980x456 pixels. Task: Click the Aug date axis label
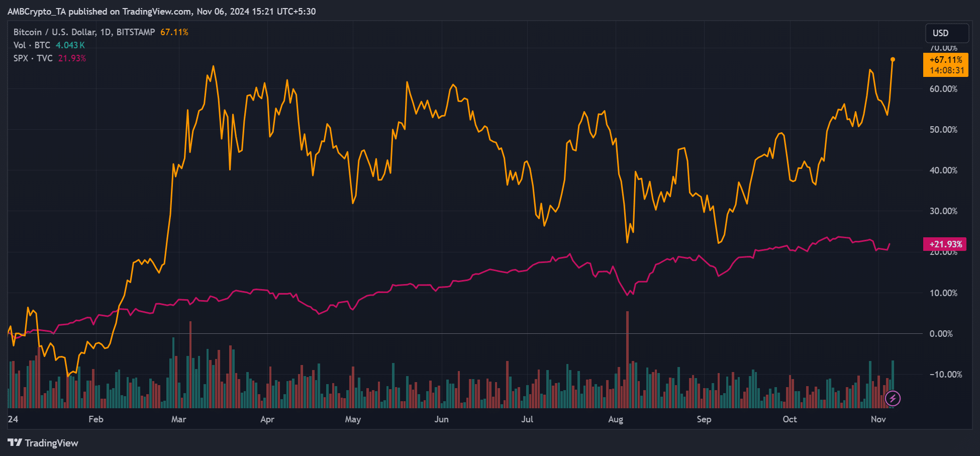(616, 419)
